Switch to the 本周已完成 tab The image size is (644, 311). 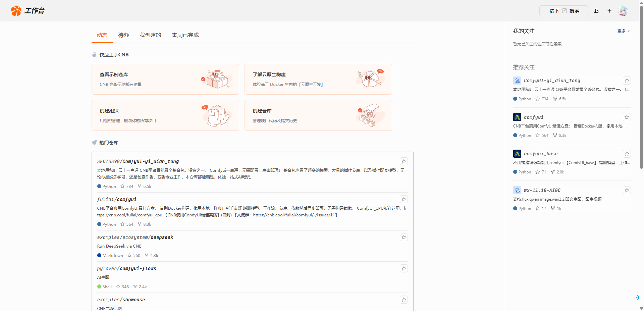[185, 35]
